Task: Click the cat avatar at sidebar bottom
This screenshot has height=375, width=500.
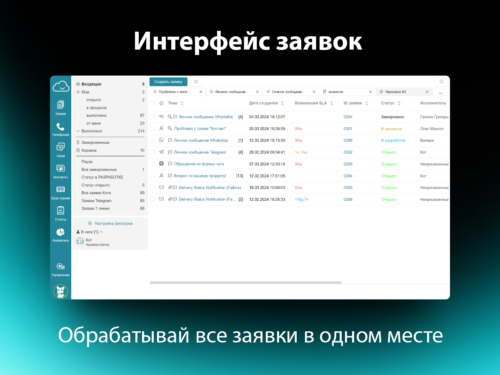Action: tap(60, 291)
